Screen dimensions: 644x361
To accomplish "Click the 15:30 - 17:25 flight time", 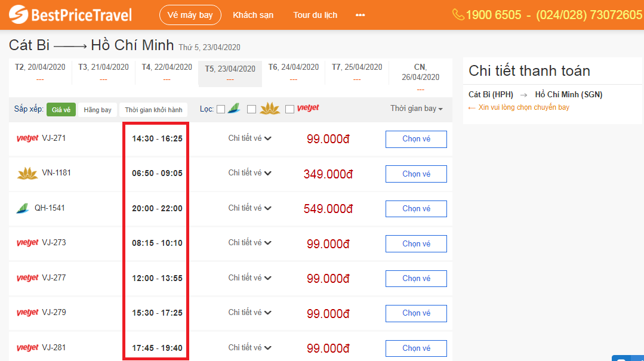I will click(157, 313).
